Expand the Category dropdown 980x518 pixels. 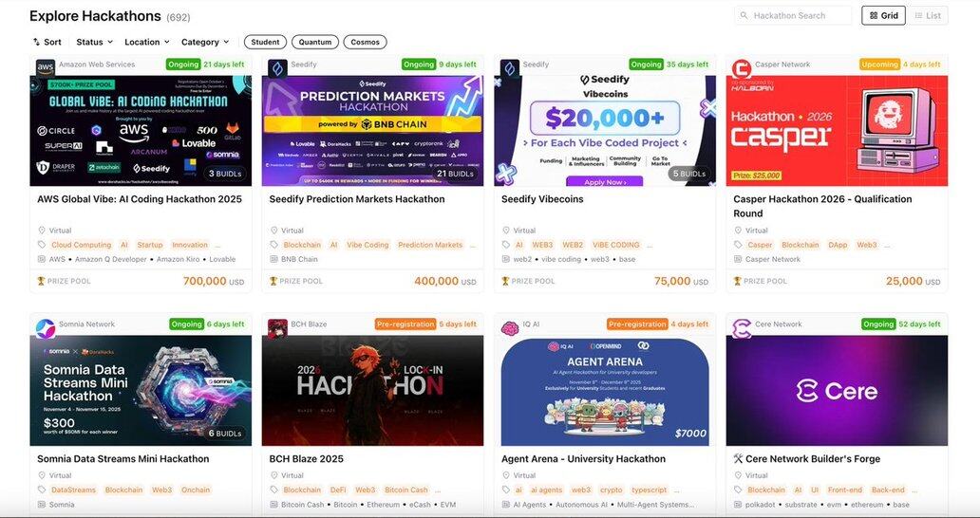pos(205,42)
